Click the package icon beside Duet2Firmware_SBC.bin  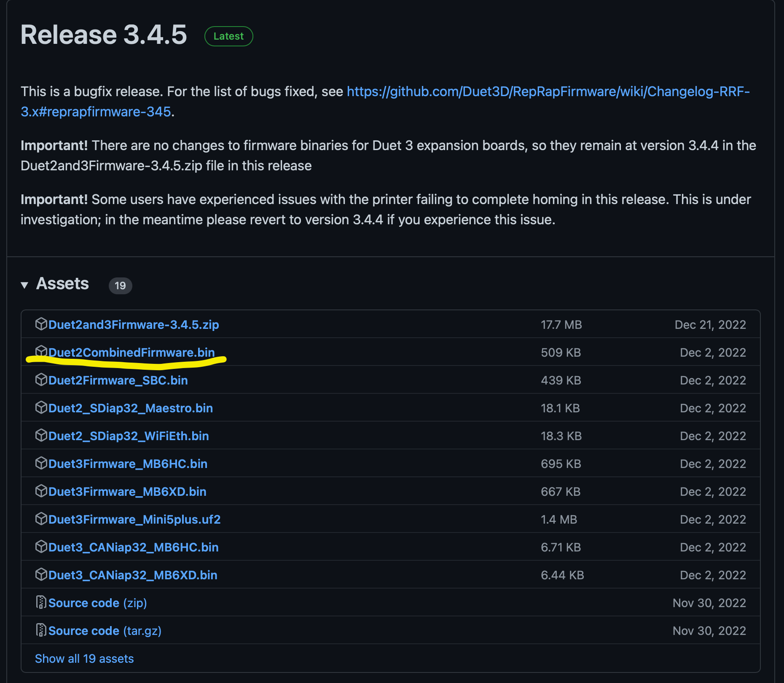tap(41, 379)
